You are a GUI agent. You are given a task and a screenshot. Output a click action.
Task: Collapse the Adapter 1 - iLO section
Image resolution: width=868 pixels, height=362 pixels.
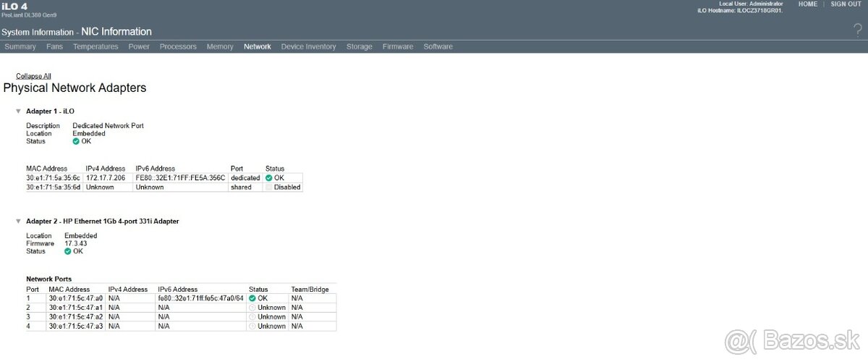(x=19, y=111)
